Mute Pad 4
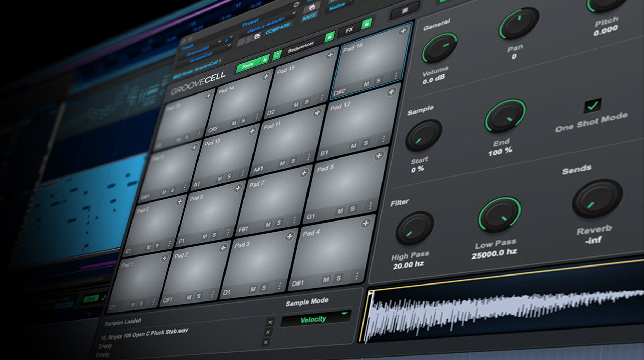The image size is (644, 360). click(326, 279)
